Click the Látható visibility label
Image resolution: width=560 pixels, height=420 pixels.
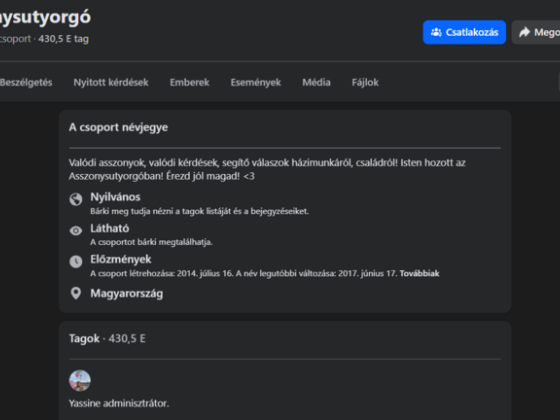[110, 228]
